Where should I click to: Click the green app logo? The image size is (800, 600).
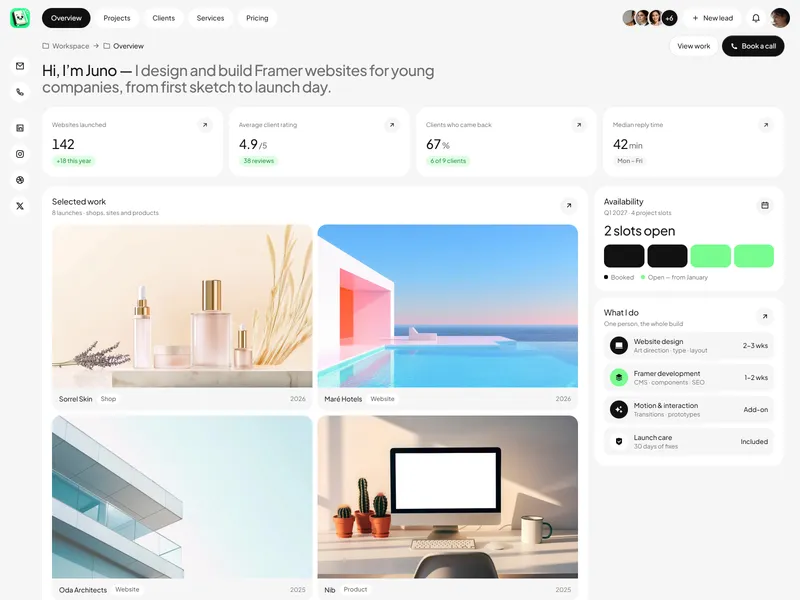click(20, 18)
